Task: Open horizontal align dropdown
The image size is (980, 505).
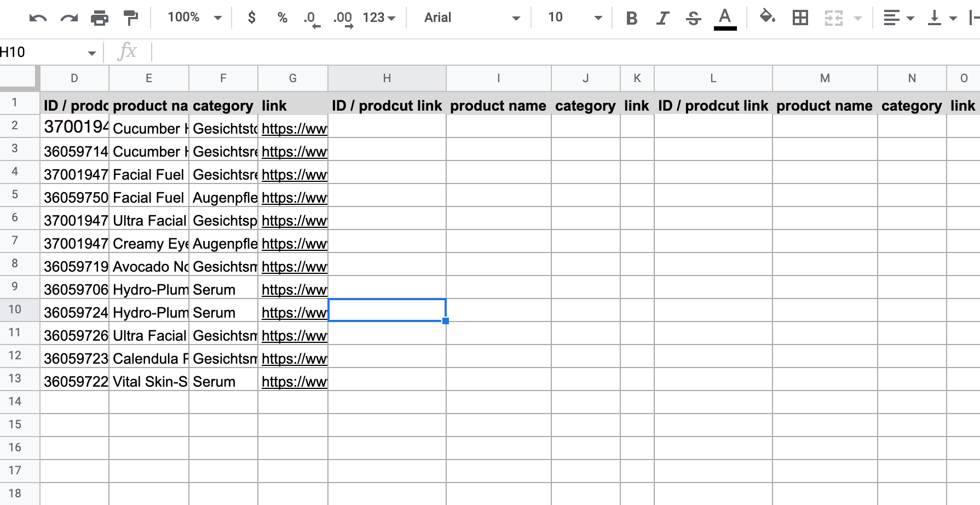Action: (898, 18)
